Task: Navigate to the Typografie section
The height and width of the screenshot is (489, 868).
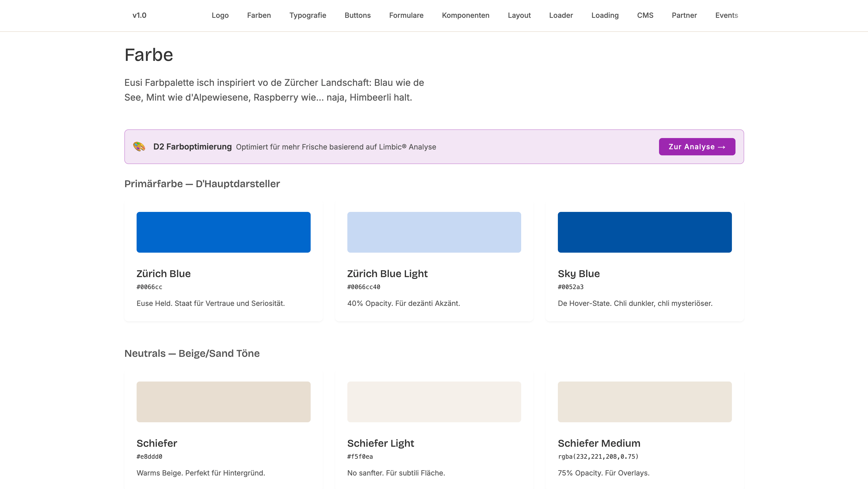Action: 307,15
